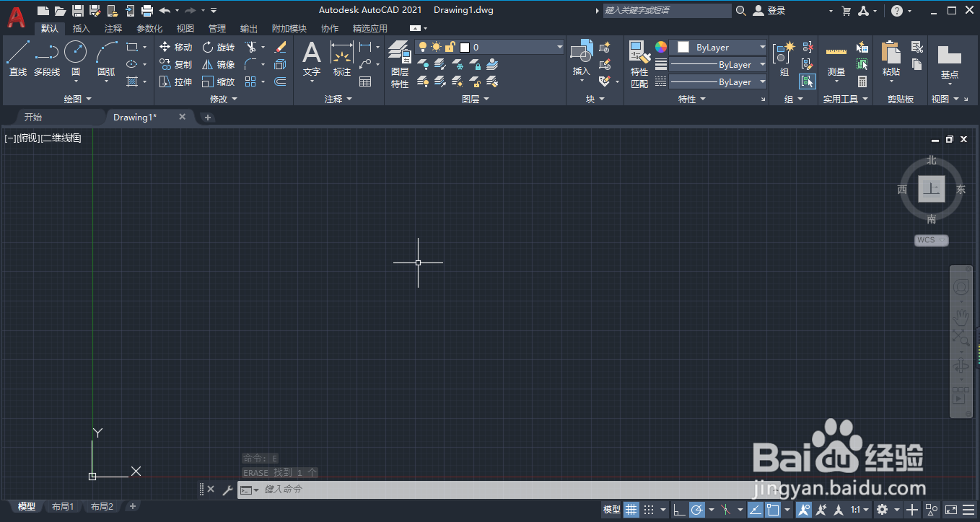Viewport: 980px width, 522px height.
Task: Open the WCS coordinate system dropdown
Action: pos(931,240)
